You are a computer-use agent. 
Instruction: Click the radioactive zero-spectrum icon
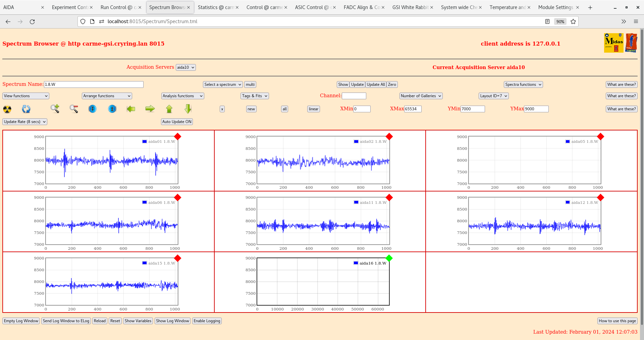click(x=7, y=109)
